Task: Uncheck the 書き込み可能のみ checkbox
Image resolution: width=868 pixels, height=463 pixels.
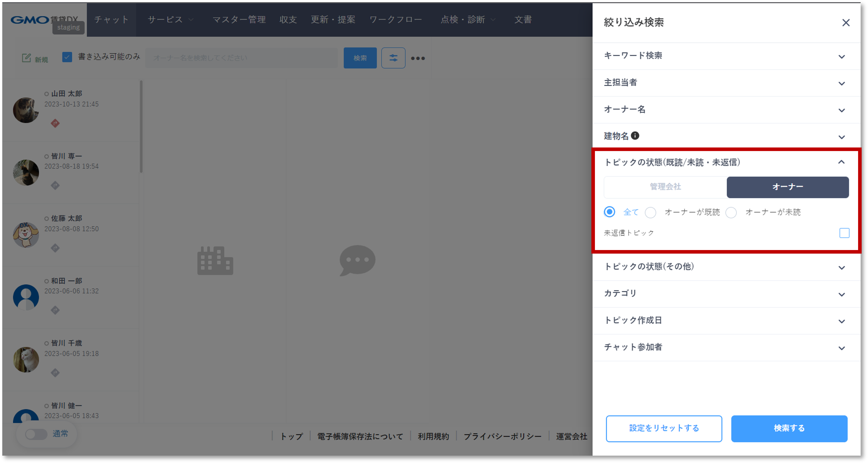Action: pyautogui.click(x=67, y=57)
